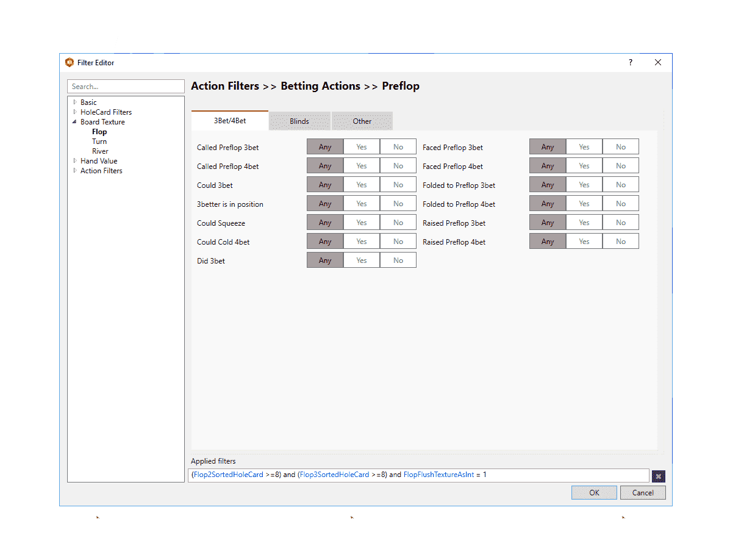The width and height of the screenshot is (755, 560).
Task: Close the Filter Editor dialog
Action: [657, 62]
